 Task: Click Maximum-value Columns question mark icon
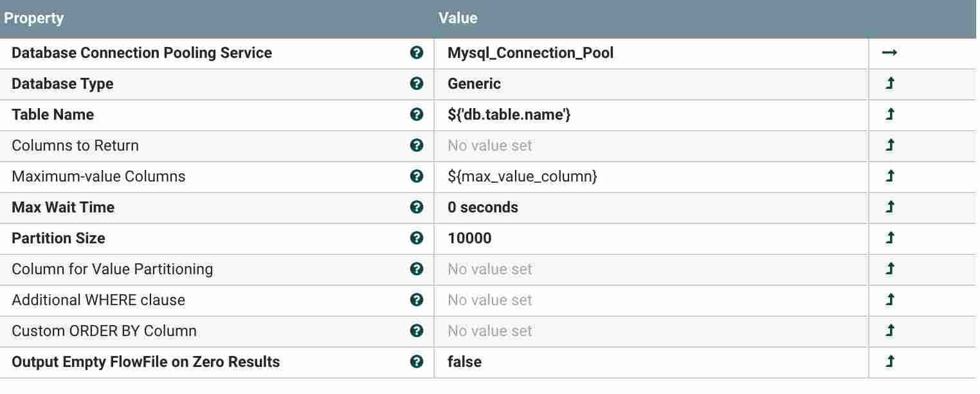coord(416,176)
